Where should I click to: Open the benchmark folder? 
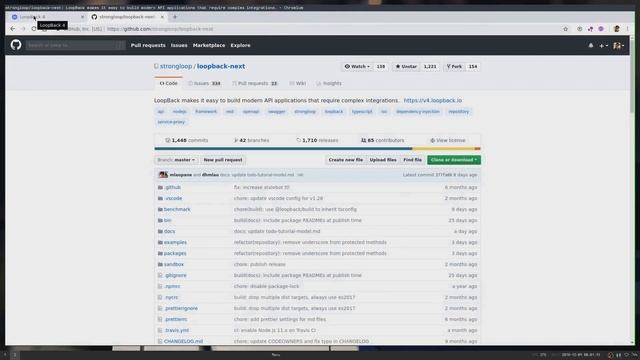click(x=177, y=209)
